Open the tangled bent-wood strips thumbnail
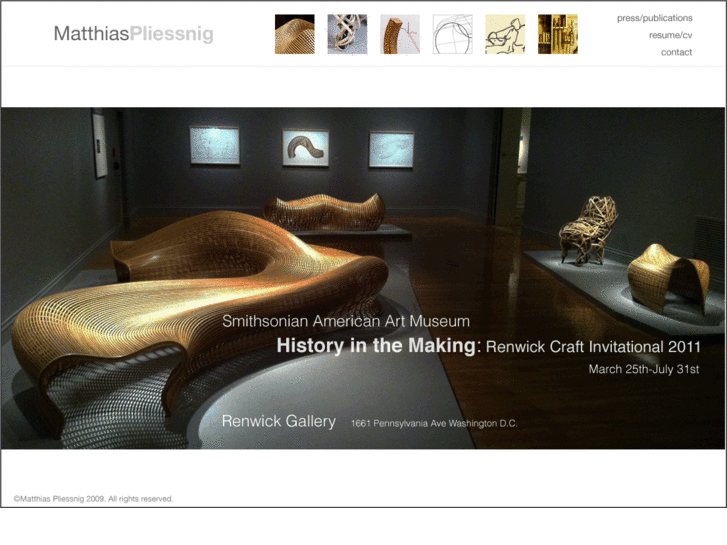The width and height of the screenshot is (727, 545). coord(347,34)
